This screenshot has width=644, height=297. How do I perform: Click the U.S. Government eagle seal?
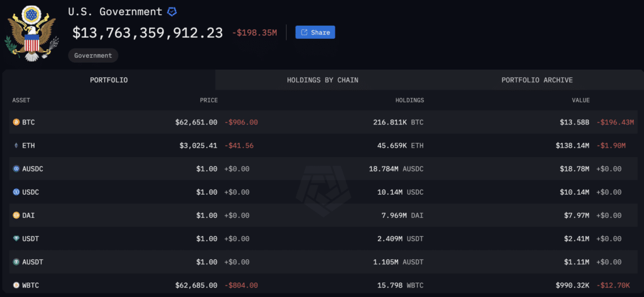[x=33, y=33]
